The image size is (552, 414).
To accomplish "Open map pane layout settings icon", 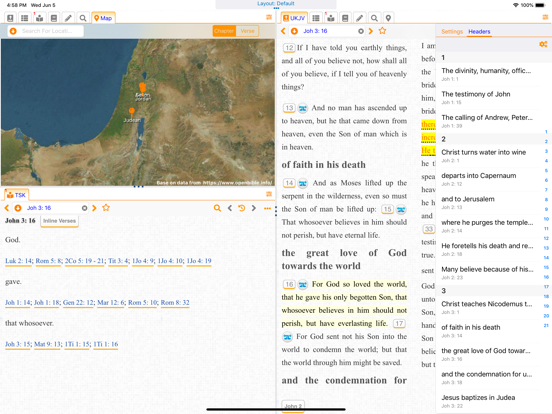I will click(269, 17).
